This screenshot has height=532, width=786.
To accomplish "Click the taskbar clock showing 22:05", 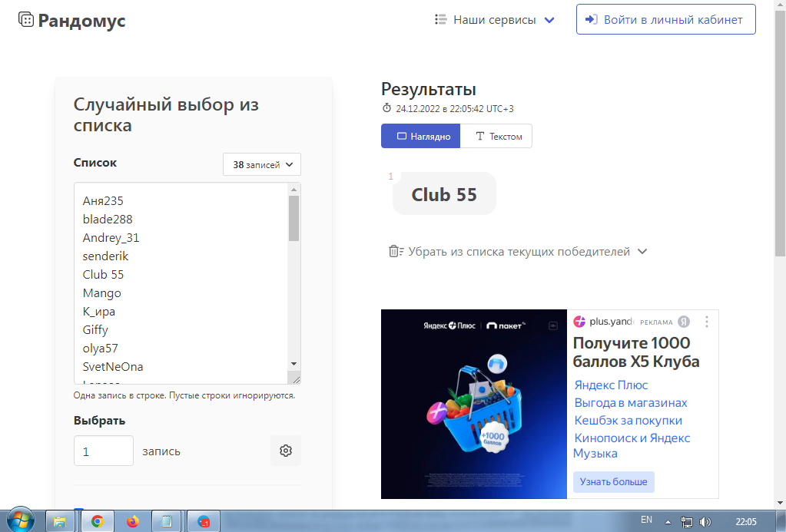I will [x=746, y=522].
